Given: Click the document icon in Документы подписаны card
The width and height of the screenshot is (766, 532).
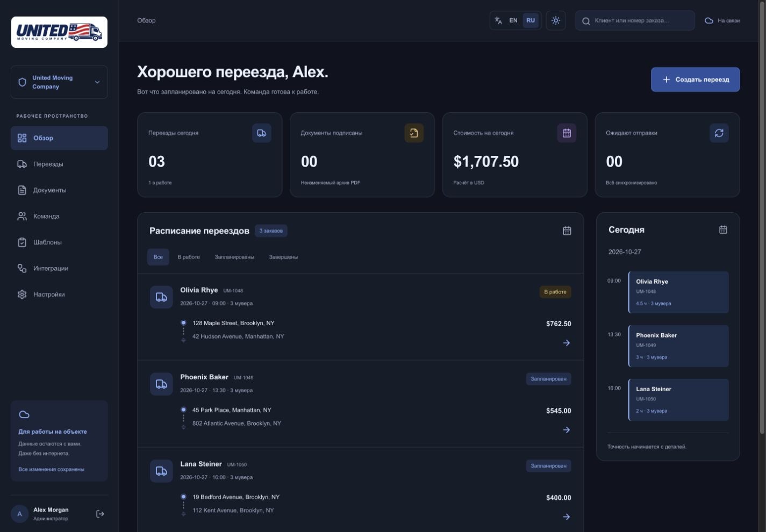Looking at the screenshot, I should click(x=414, y=133).
